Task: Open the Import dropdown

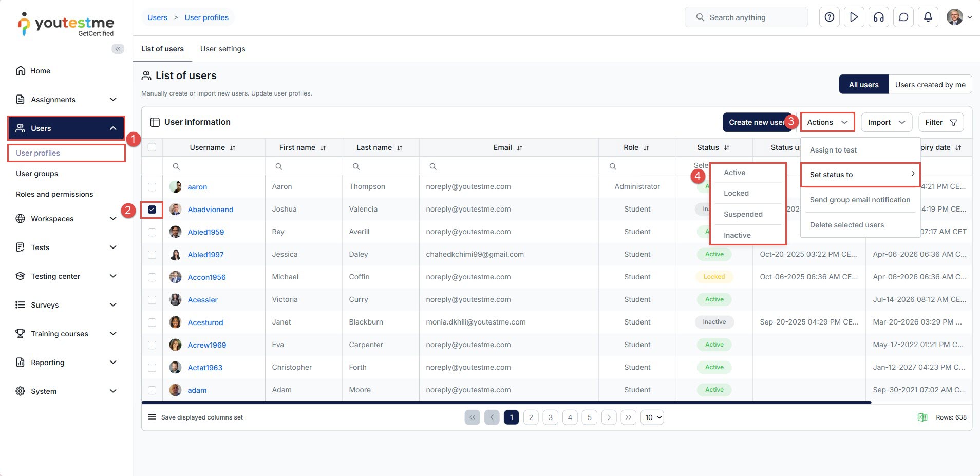Action: tap(886, 122)
